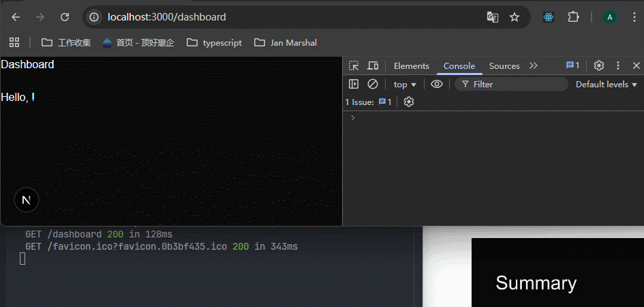The width and height of the screenshot is (644, 307).
Task: Show the console sidebar panel
Action: pyautogui.click(x=354, y=84)
